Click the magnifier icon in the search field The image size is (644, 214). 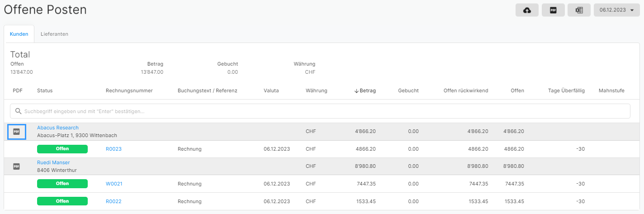coord(18,111)
